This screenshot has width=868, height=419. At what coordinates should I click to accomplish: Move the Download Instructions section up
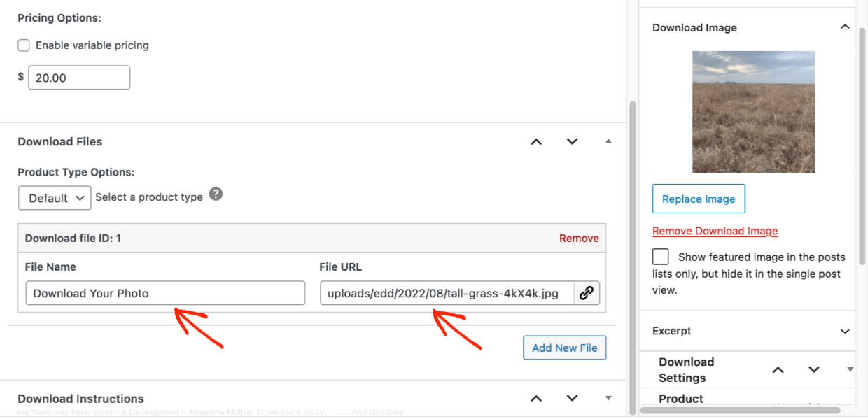(x=535, y=398)
